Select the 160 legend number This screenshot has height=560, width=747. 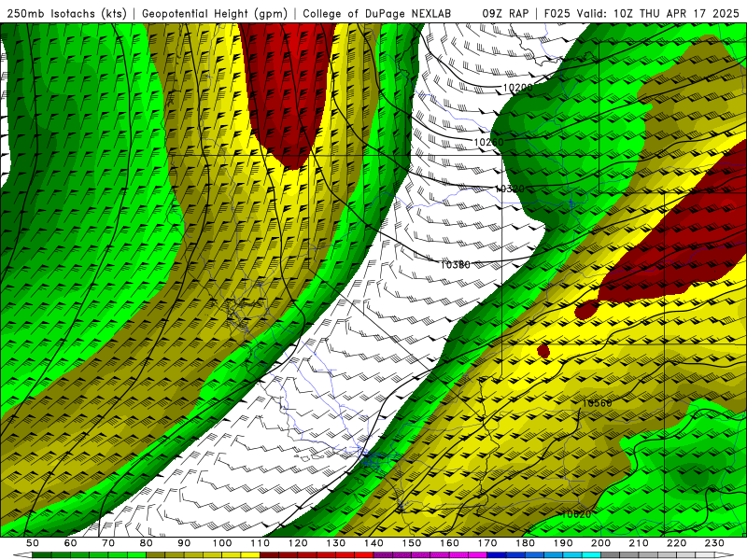[450, 543]
